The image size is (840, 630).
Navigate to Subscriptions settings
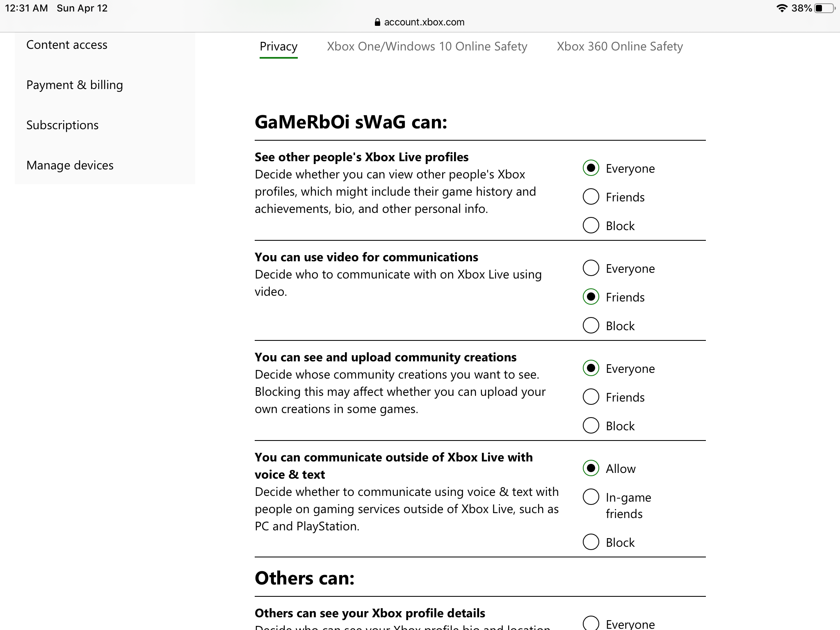click(x=62, y=124)
